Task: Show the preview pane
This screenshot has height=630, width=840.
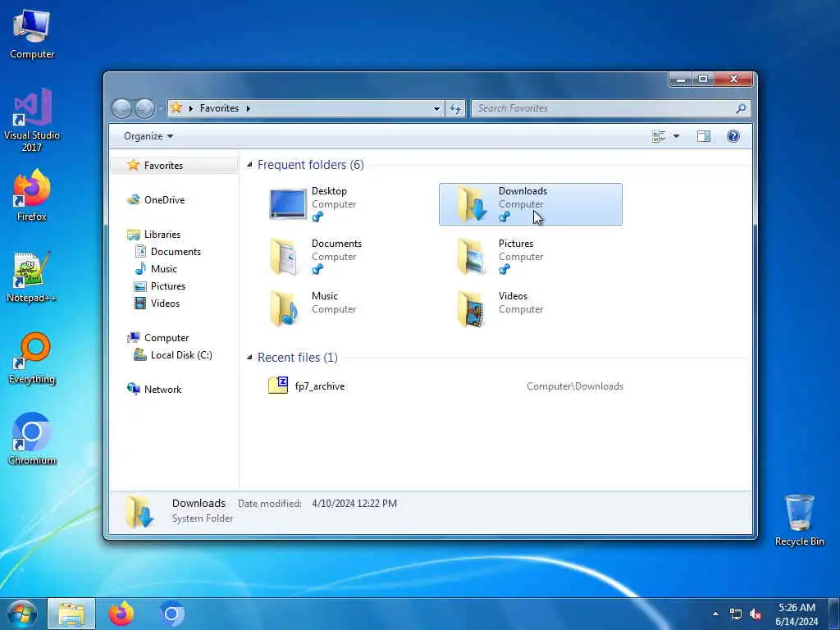Action: coord(703,136)
